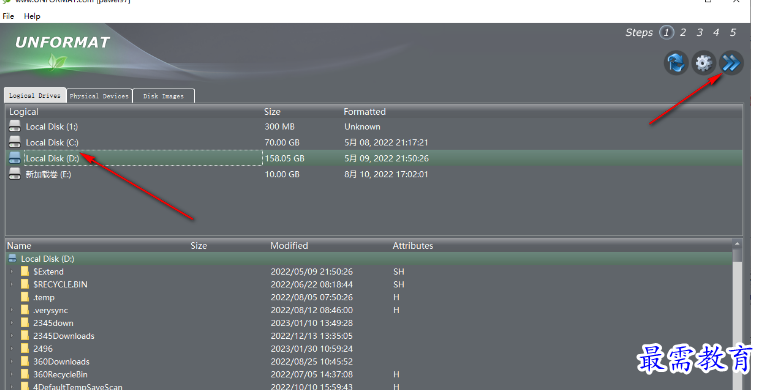Click the 2345Downloads folder icon
The width and height of the screenshot is (761, 390).
coord(25,336)
